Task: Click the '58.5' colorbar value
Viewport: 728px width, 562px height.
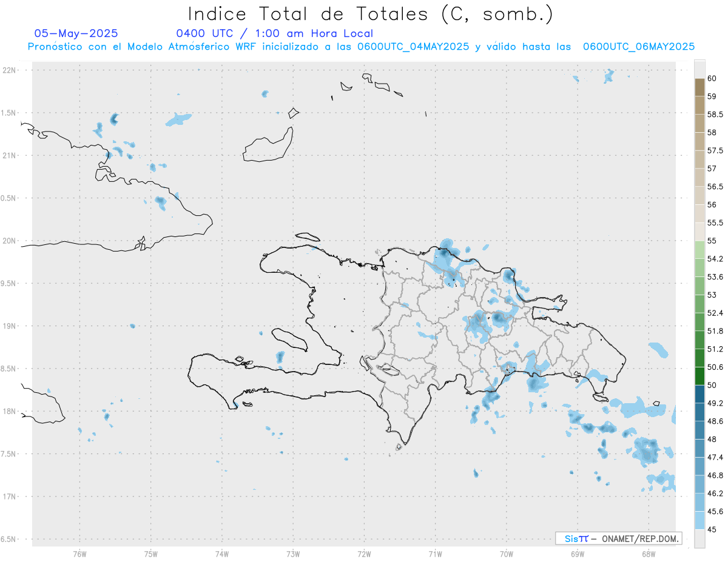Action: tap(715, 115)
